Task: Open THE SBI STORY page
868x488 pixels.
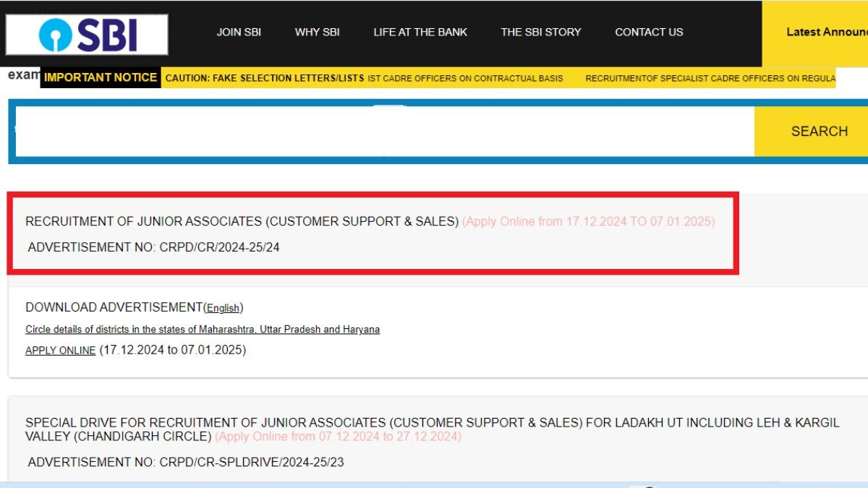Action: [x=541, y=32]
